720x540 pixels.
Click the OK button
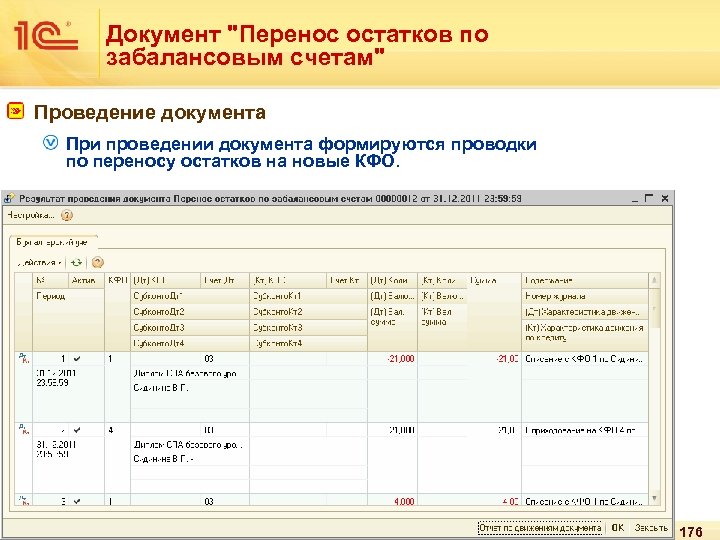tap(618, 528)
